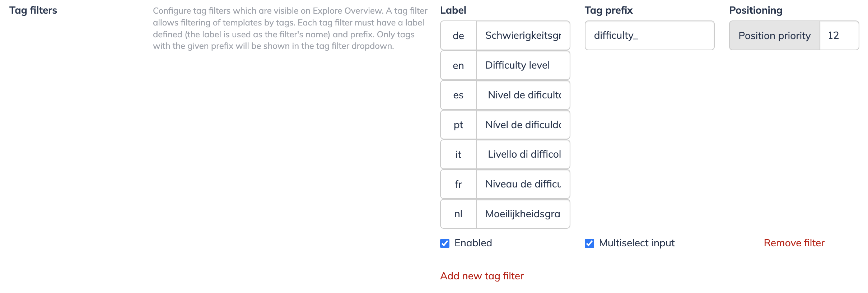The width and height of the screenshot is (868, 293).
Task: Focus the Spanish label Nivel de dificultad
Action: (x=523, y=95)
